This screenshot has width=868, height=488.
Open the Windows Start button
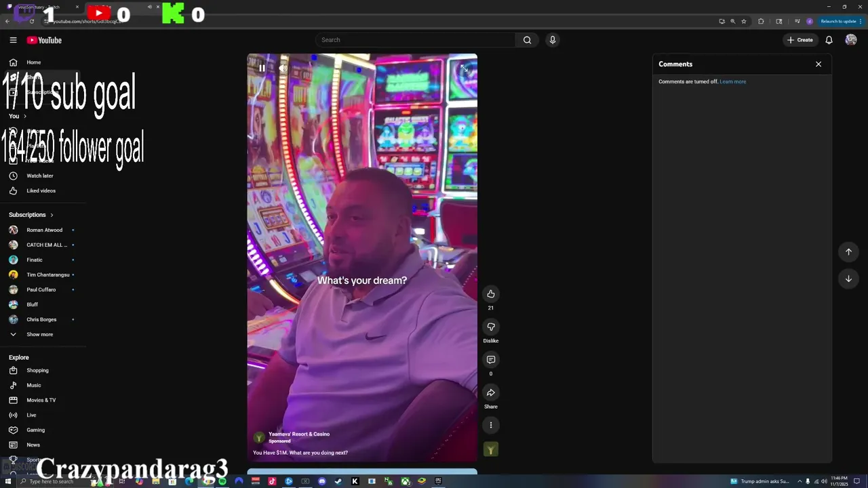tap(7, 481)
